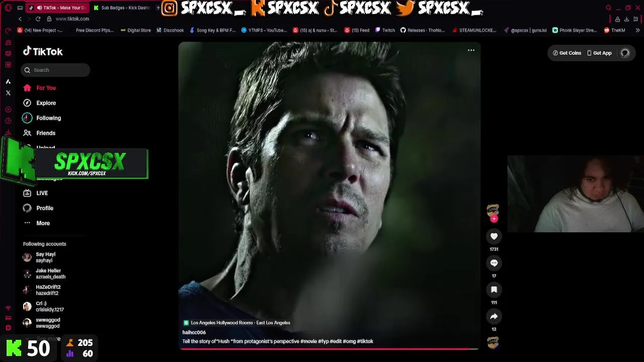Open the history clock sidebar icon

pos(8,121)
